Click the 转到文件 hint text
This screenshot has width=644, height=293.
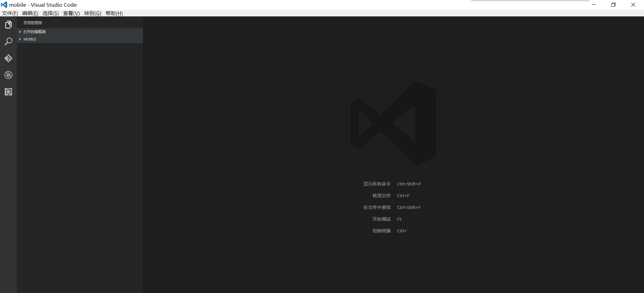[381, 196]
